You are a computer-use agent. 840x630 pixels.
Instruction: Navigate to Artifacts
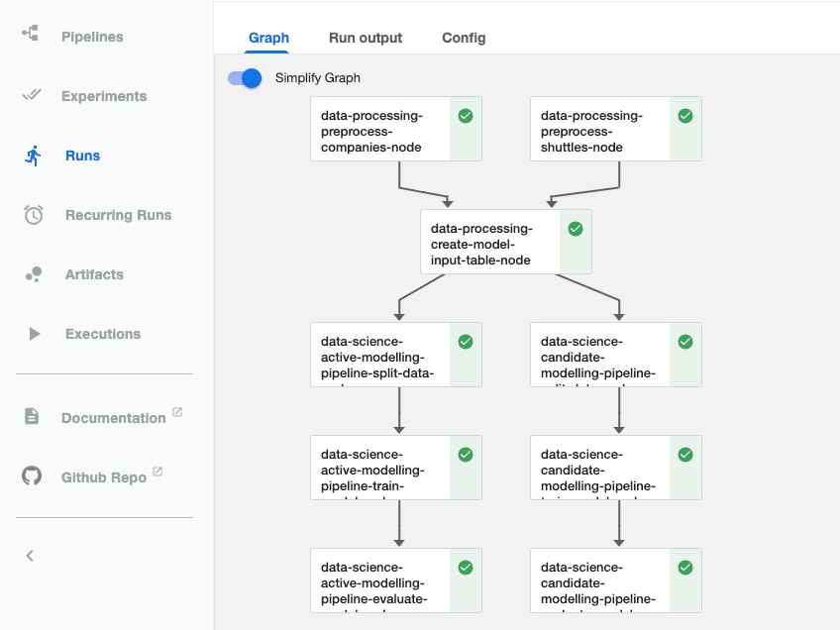[94, 274]
